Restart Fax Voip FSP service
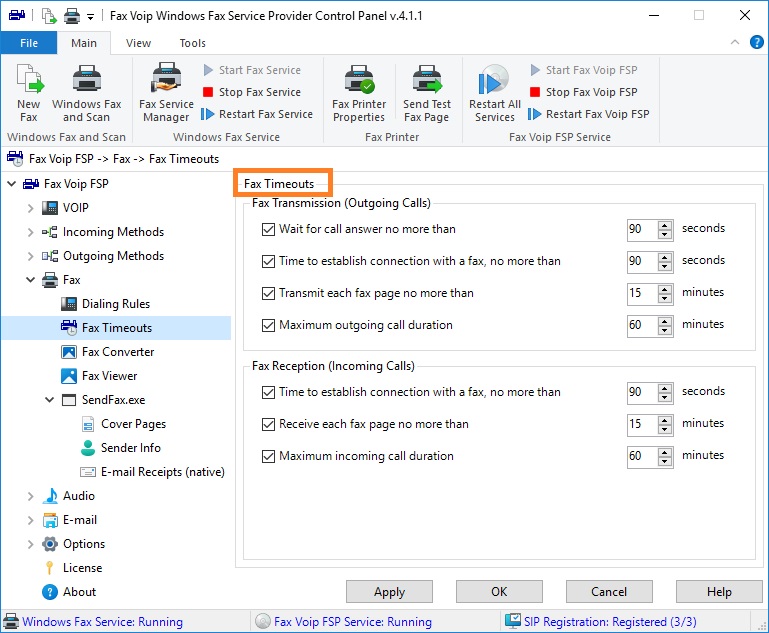 click(x=589, y=114)
